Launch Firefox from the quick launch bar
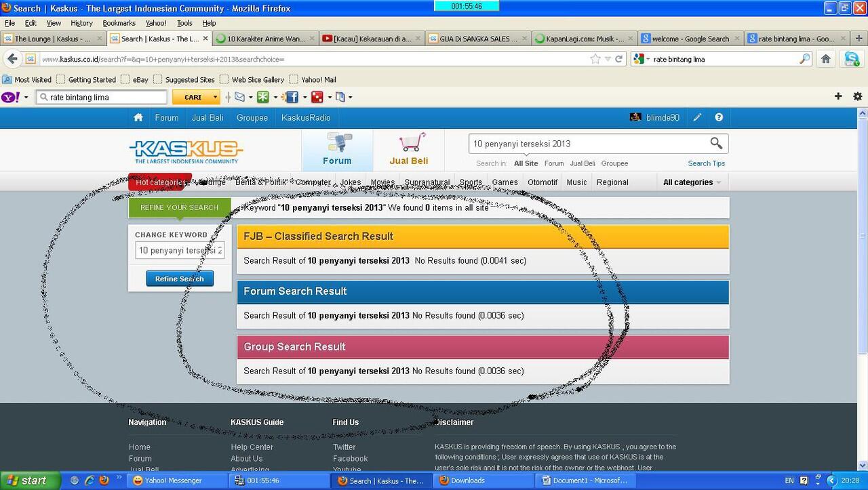 click(104, 481)
